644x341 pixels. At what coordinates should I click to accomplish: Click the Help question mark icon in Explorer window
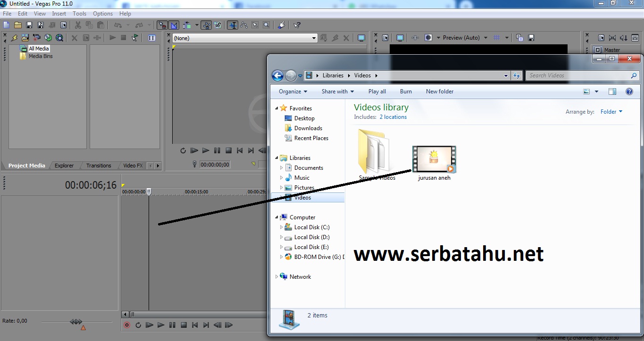pos(629,91)
